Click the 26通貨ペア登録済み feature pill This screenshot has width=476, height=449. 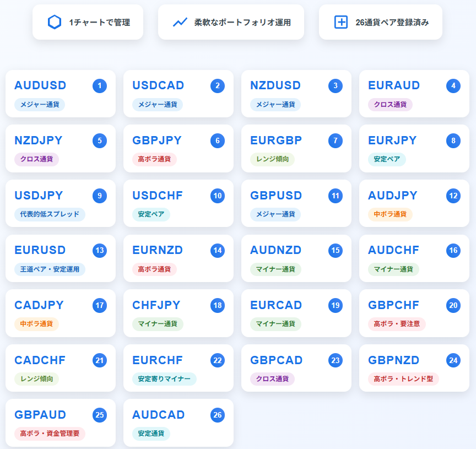coord(380,22)
